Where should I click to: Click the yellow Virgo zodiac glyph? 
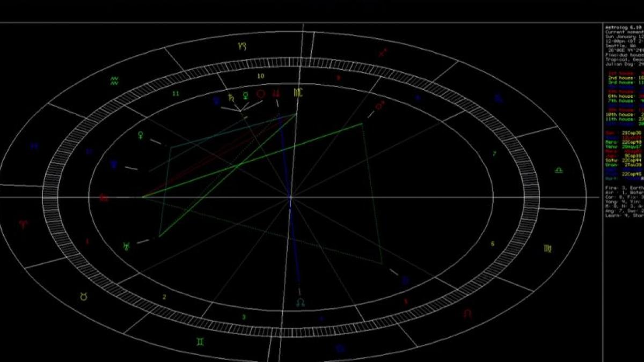pos(546,248)
